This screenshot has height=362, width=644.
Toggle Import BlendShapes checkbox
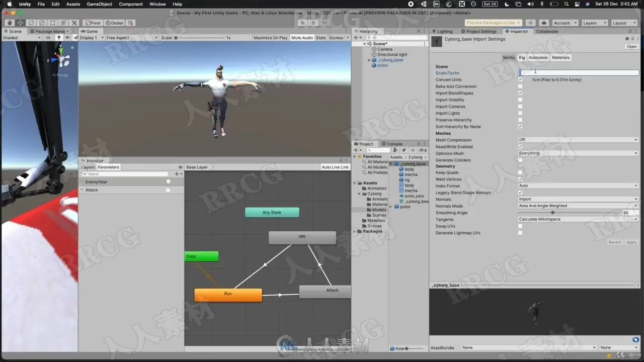coord(520,93)
